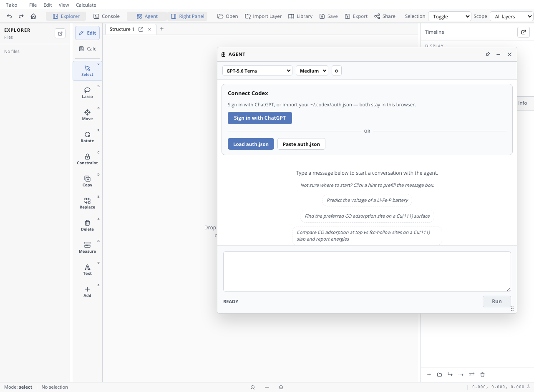Pick the Copy tool
This screenshot has width=534, height=392.
pos(87,181)
